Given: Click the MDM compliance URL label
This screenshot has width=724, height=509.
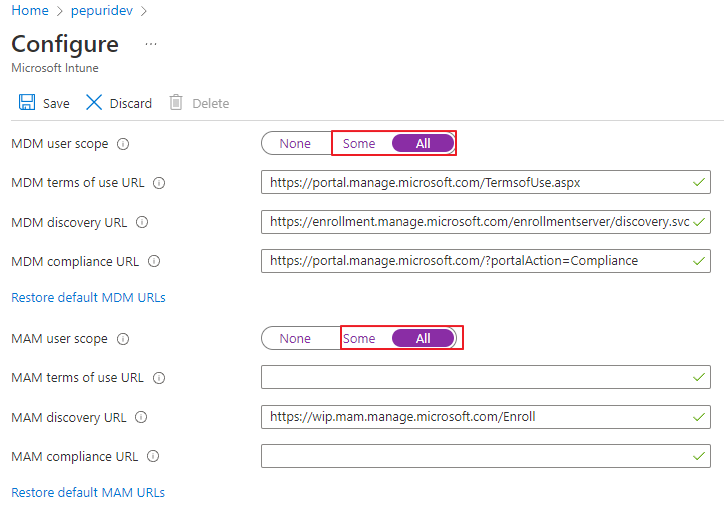Looking at the screenshot, I should (75, 261).
